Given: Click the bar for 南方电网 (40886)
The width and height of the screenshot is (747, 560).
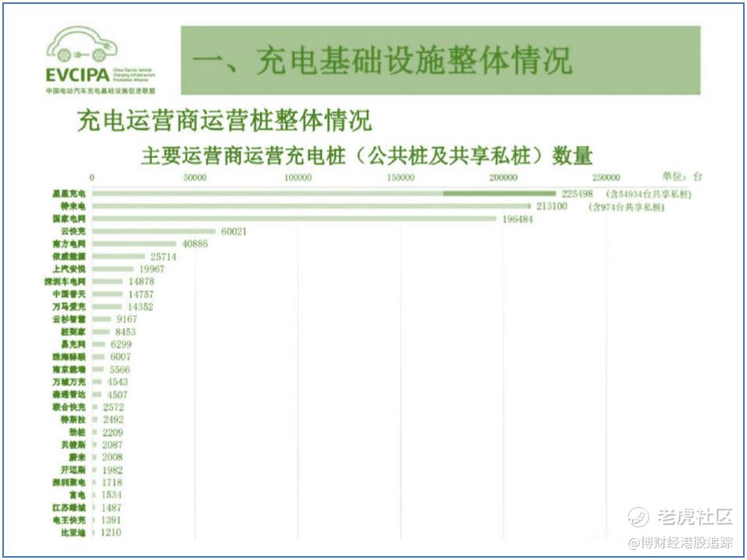Looking at the screenshot, I should [134, 244].
